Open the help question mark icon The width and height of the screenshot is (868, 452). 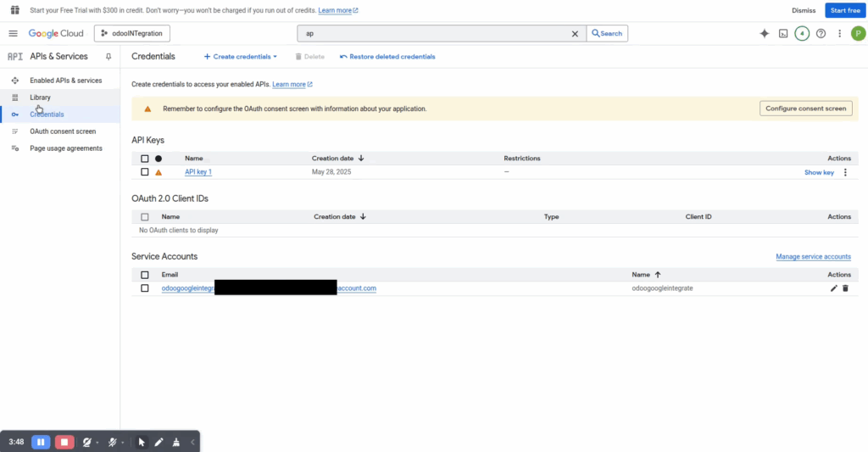[x=821, y=33]
